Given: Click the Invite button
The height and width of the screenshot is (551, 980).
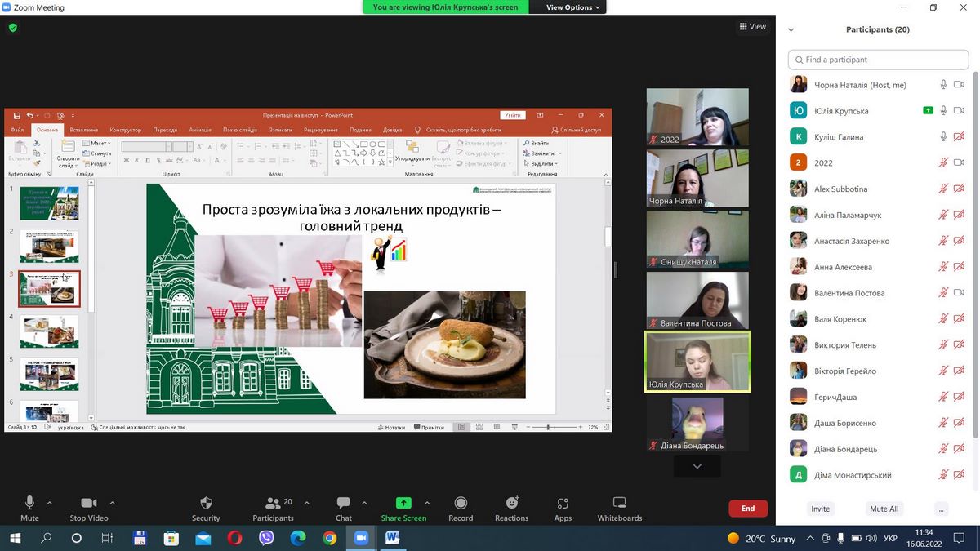Looking at the screenshot, I should [x=820, y=509].
